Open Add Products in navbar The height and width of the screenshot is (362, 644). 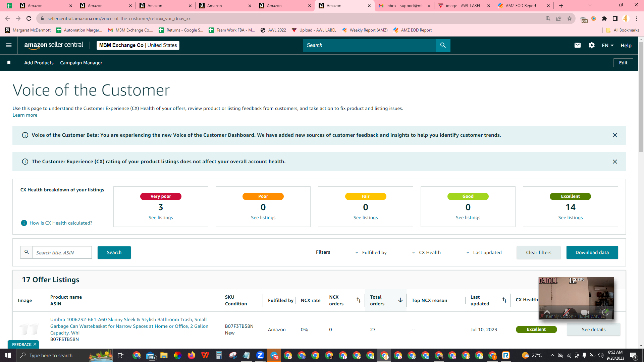pos(39,63)
